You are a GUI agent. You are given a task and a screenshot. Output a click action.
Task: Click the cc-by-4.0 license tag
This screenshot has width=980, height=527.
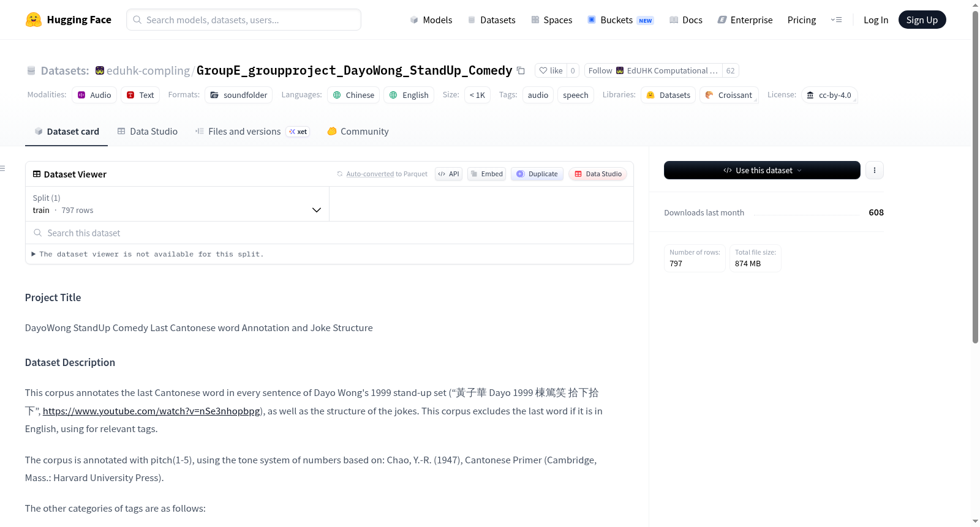click(x=829, y=95)
